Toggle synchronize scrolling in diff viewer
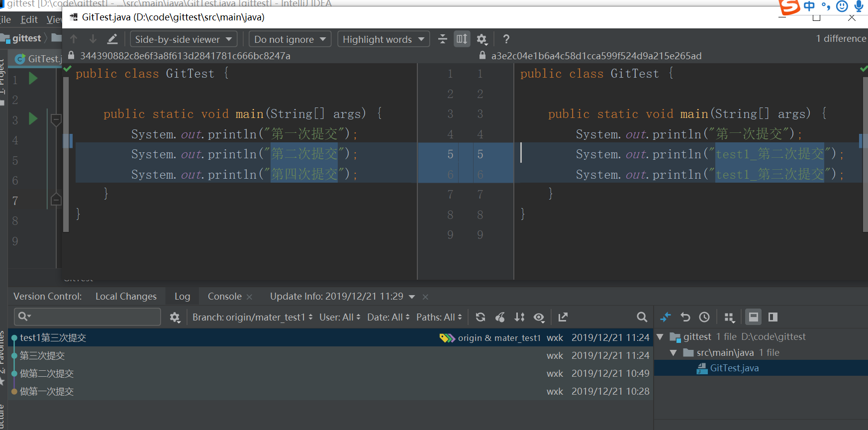The height and width of the screenshot is (430, 868). click(462, 39)
